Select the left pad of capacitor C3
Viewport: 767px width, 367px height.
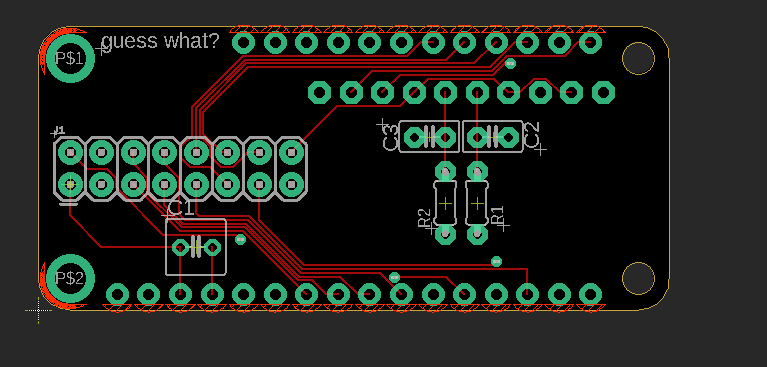click(x=414, y=137)
